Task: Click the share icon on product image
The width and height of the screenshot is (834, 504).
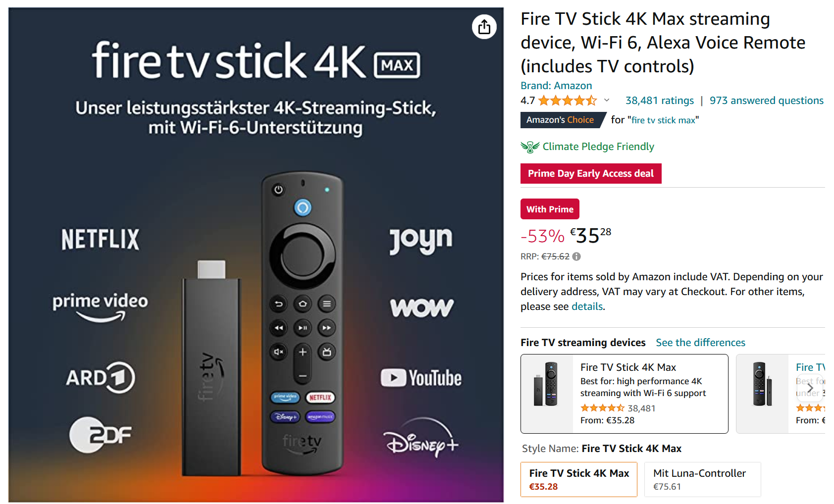Action: coord(484,27)
